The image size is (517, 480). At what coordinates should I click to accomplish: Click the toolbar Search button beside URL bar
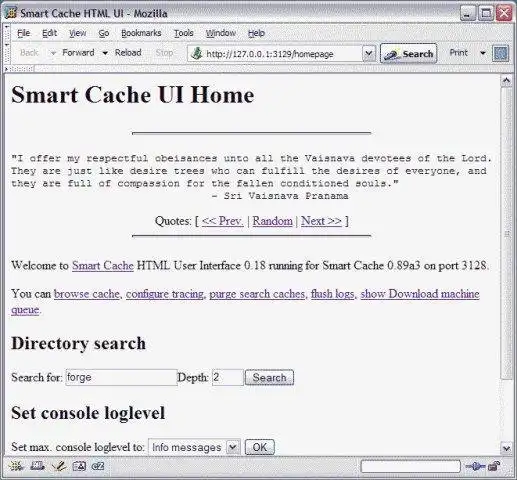(x=409, y=53)
